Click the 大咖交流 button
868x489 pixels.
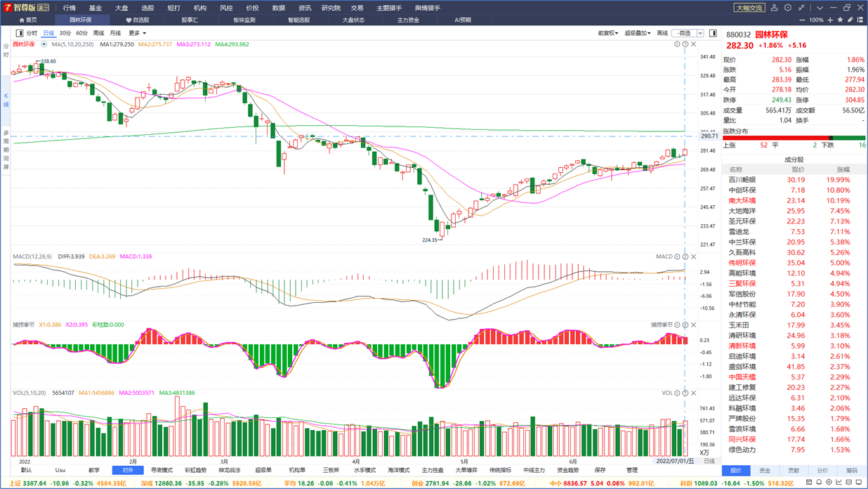(x=749, y=8)
